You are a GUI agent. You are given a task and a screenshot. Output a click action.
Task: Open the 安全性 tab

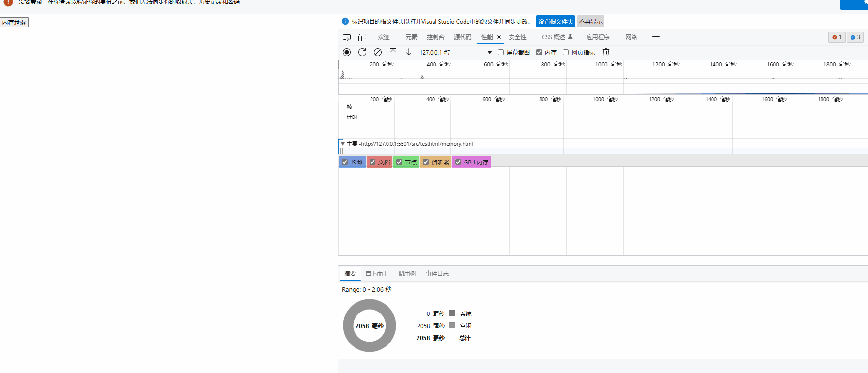tap(517, 37)
